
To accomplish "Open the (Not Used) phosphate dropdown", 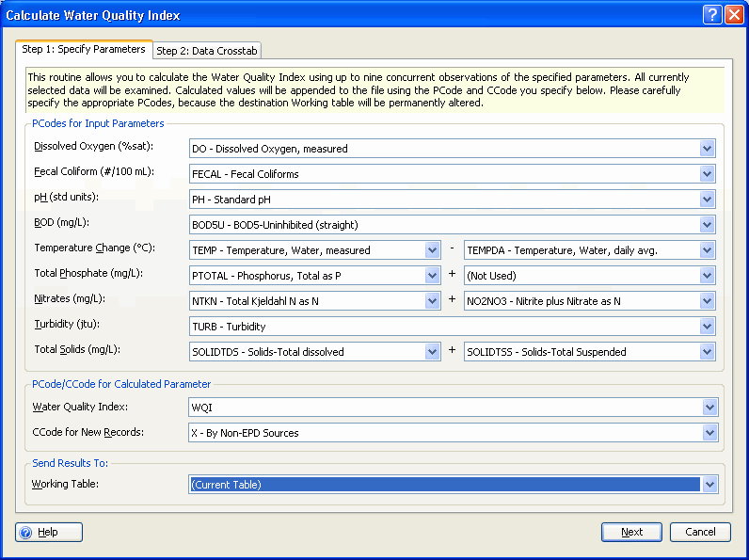I will [708, 276].
